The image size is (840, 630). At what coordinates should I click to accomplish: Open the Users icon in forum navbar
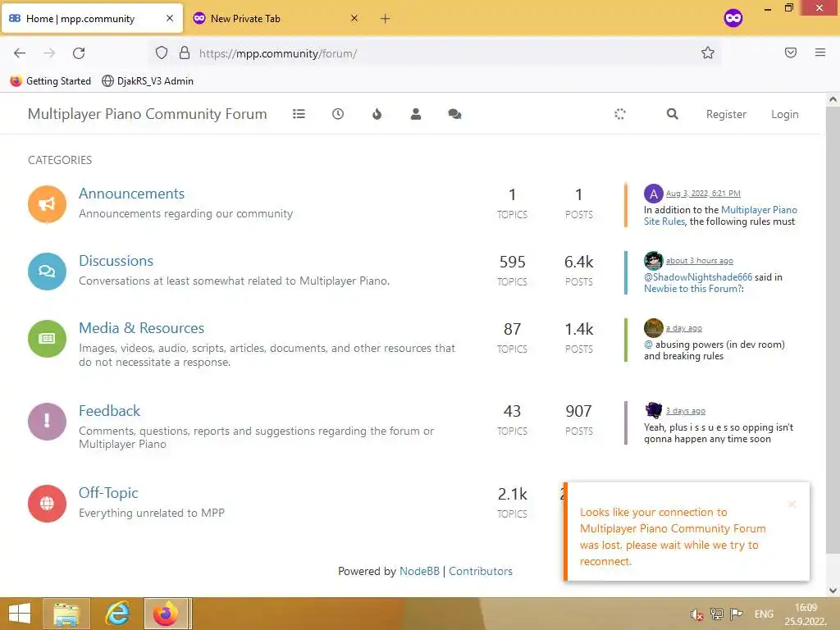coord(416,114)
